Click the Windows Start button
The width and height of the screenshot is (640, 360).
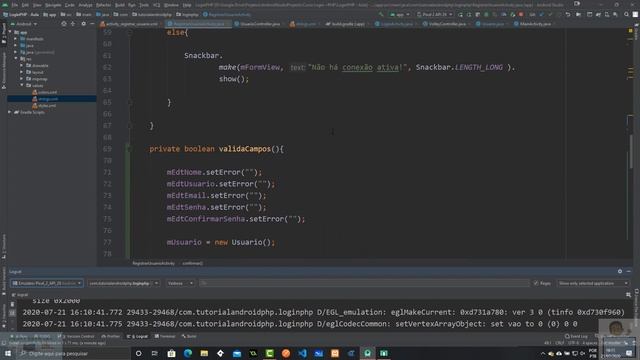coord(7,353)
